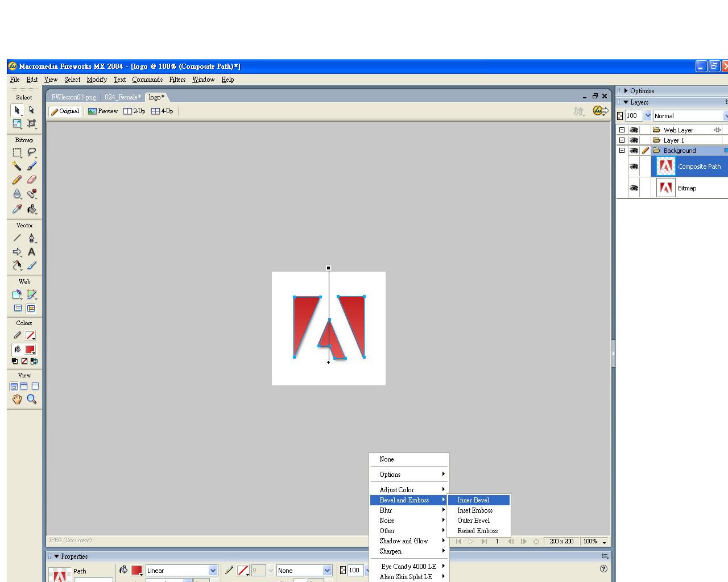Select the Knife tool

(31, 265)
